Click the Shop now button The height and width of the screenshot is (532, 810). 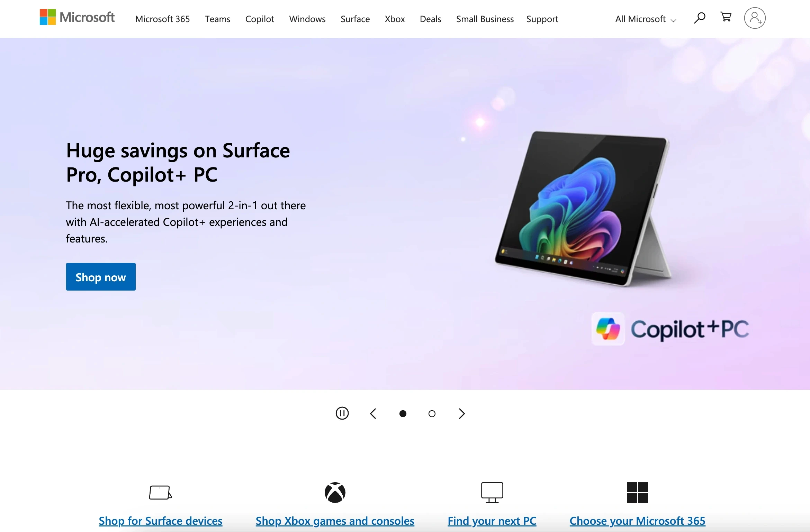101,277
